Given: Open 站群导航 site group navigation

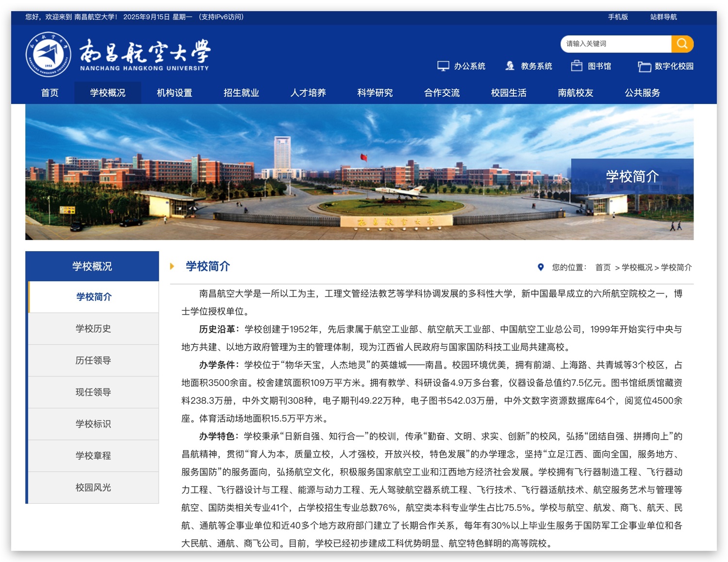Looking at the screenshot, I should [x=663, y=17].
